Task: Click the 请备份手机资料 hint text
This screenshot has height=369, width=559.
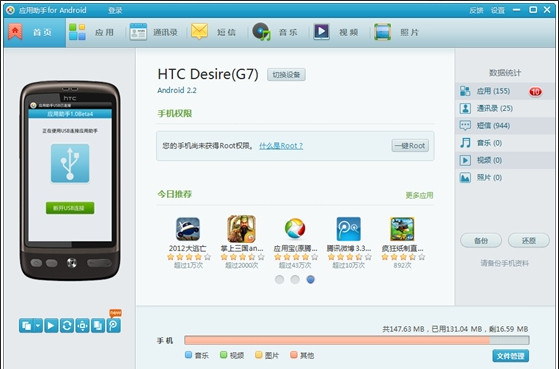Action: tap(504, 263)
